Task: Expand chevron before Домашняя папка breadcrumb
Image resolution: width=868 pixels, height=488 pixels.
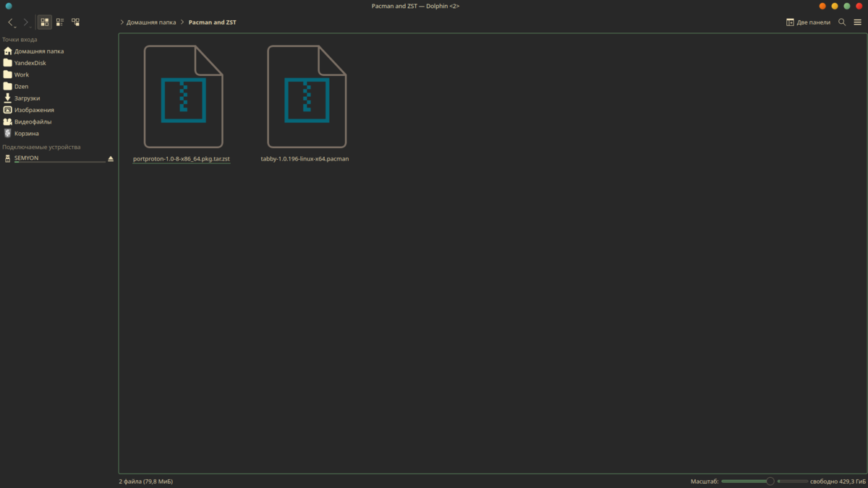Action: 122,22
